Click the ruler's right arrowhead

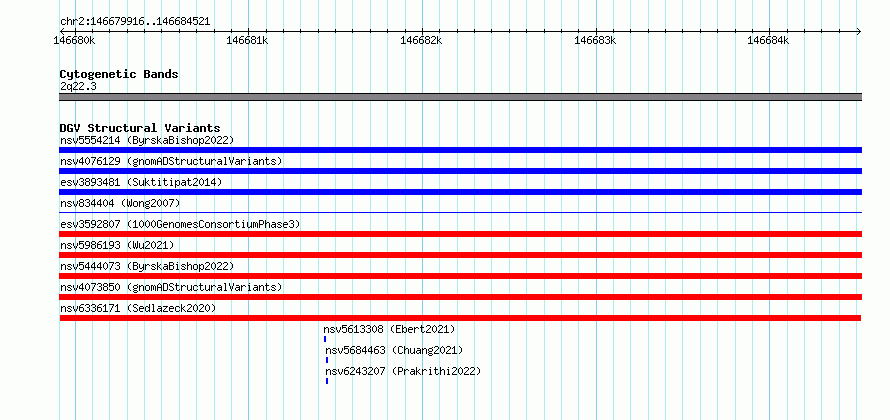(858, 31)
